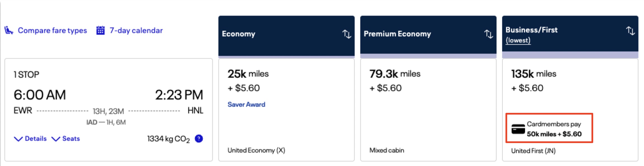Click the seat icon beside Compare fare types
This screenshot has width=644, height=166.
point(9,30)
